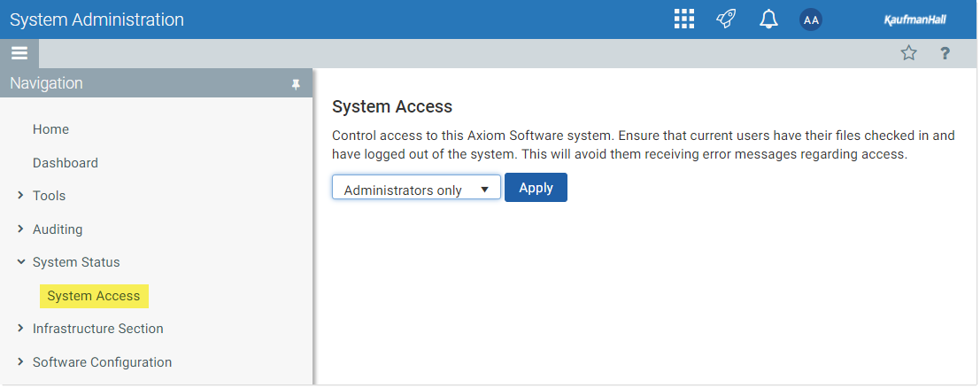Image resolution: width=980 pixels, height=388 pixels.
Task: Collapse the System Status section
Action: pyautogui.click(x=20, y=262)
